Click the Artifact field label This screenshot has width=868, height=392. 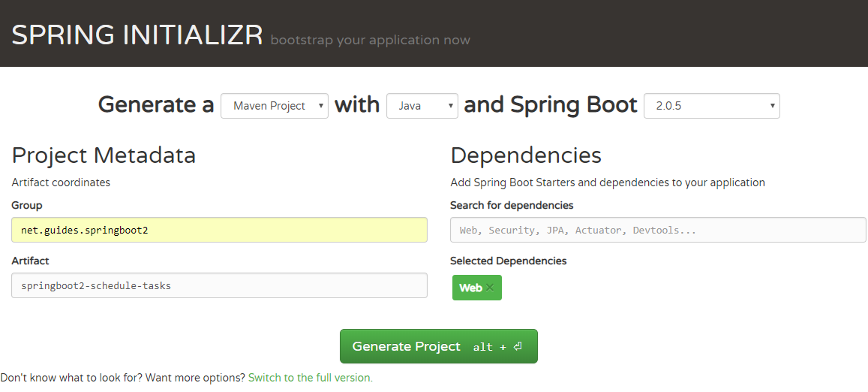pyautogui.click(x=30, y=261)
